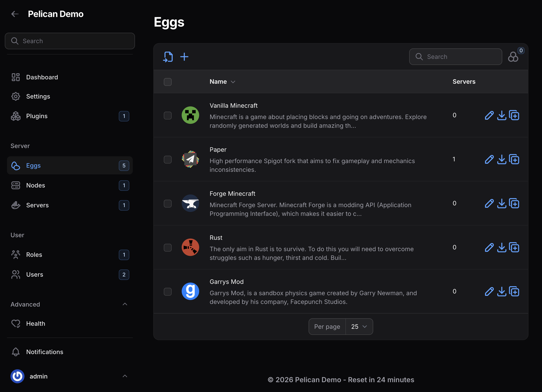542x392 pixels.
Task: Click the Eggs page heading
Action: click(x=169, y=22)
